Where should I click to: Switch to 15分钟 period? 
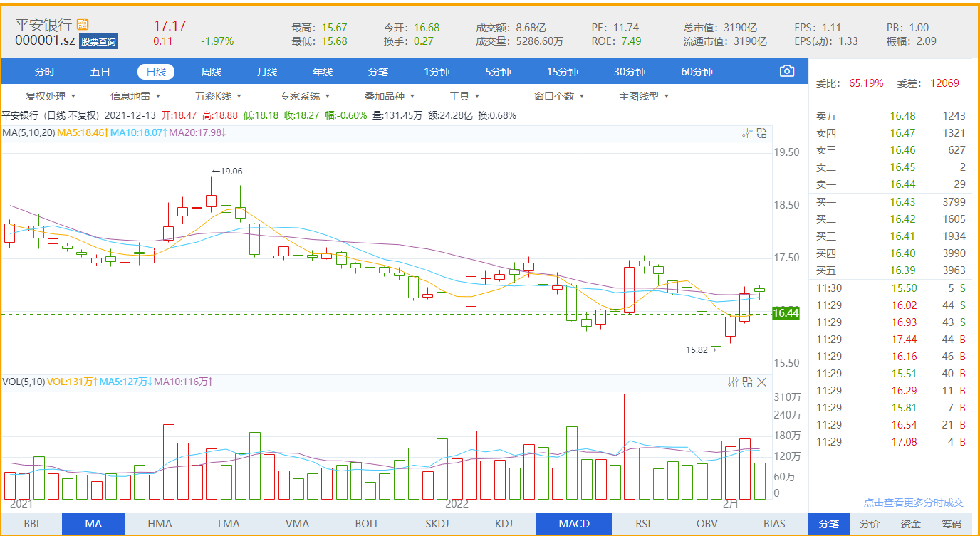tap(563, 72)
